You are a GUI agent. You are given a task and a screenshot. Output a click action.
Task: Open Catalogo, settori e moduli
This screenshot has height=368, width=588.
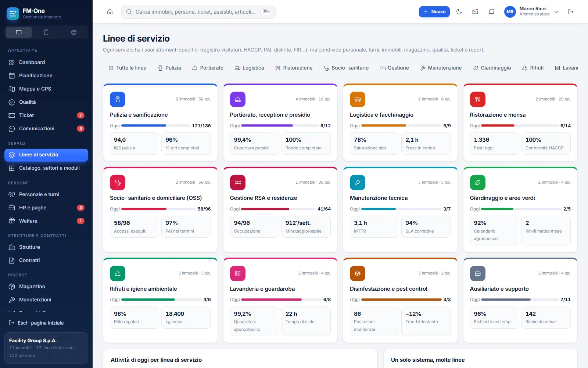[46, 168]
